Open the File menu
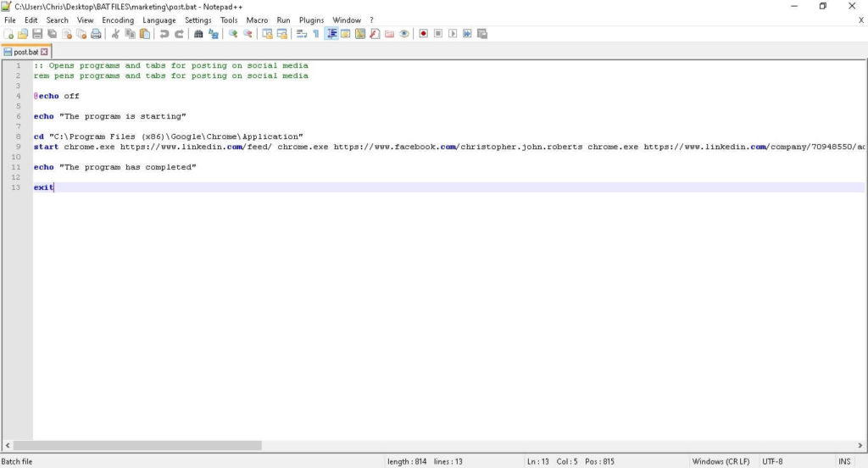 click(10, 20)
